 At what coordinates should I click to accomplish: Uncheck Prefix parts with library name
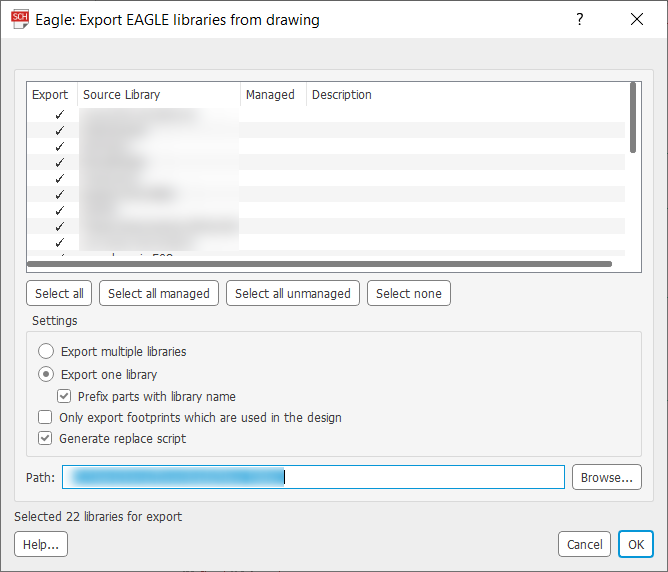(64, 396)
